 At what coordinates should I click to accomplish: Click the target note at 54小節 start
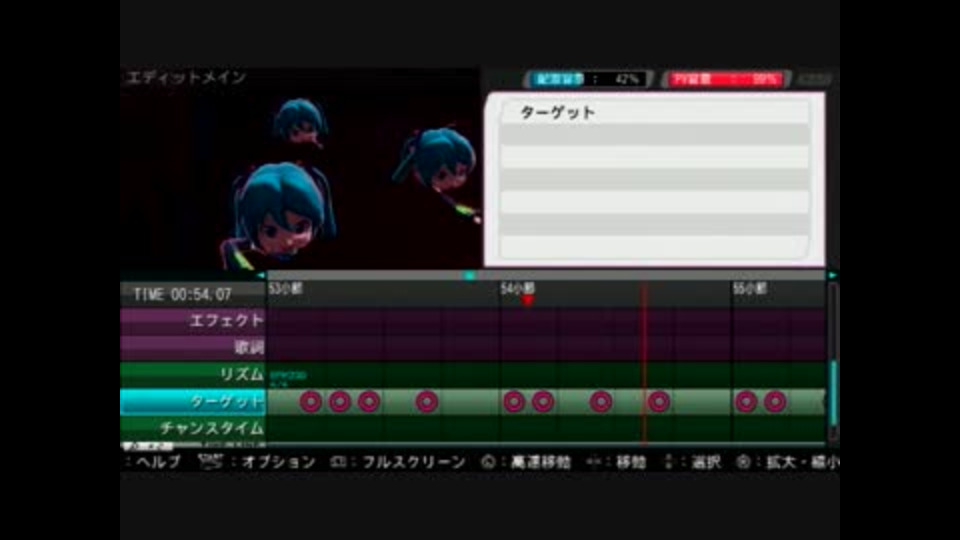[514, 402]
